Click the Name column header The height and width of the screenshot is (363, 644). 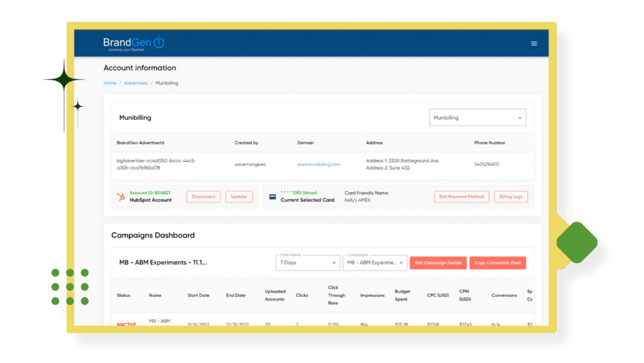155,295
